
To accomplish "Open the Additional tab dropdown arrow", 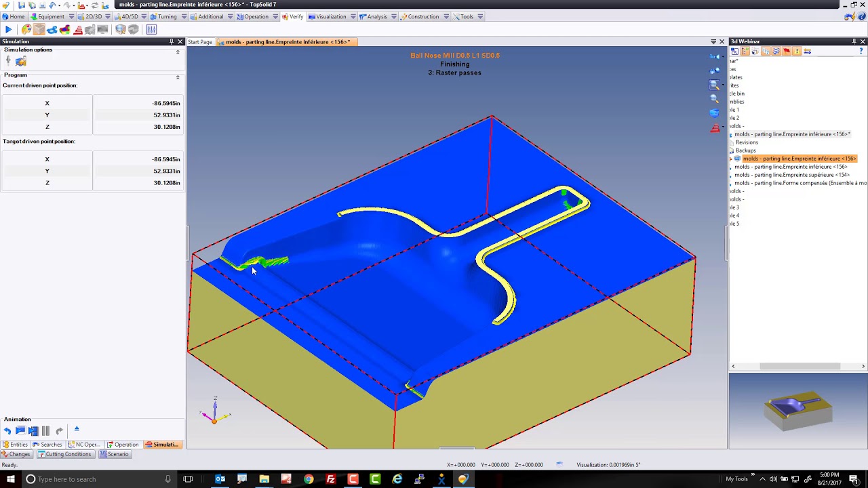I will coord(230,16).
